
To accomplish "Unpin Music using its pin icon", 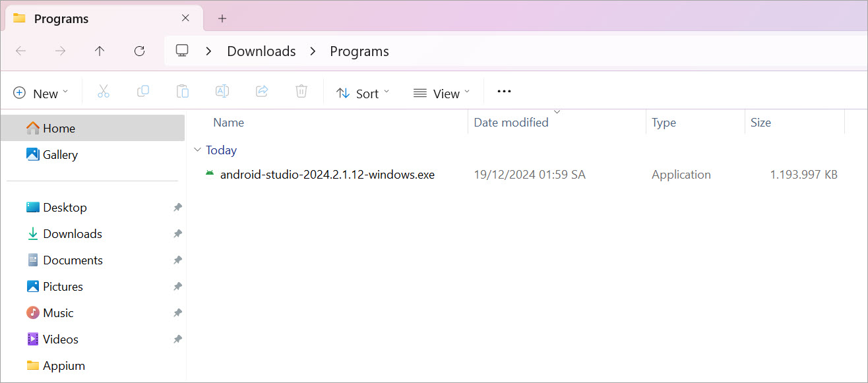I will (177, 312).
